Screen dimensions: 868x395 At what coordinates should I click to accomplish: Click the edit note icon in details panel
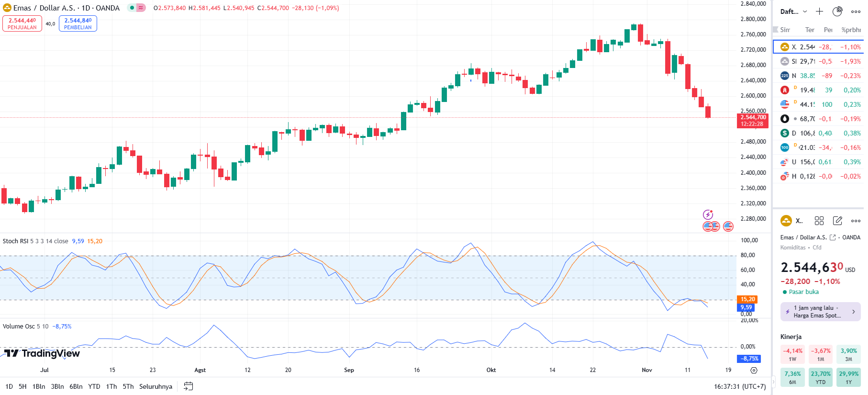[x=837, y=221]
